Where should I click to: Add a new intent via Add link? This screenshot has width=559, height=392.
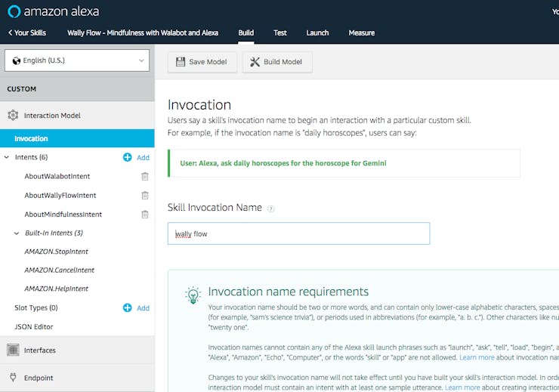tap(143, 158)
